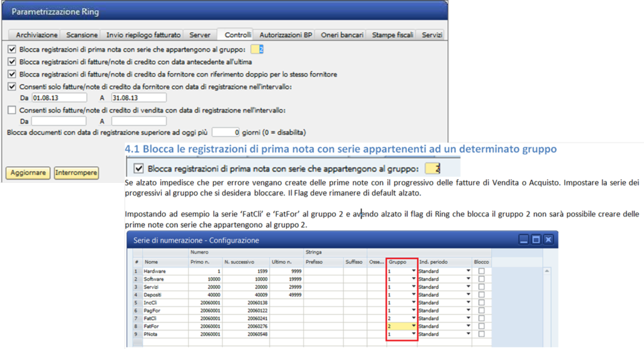644x349 pixels.
Task: Close the Serie di numerazione configuration window
Action: click(548, 240)
